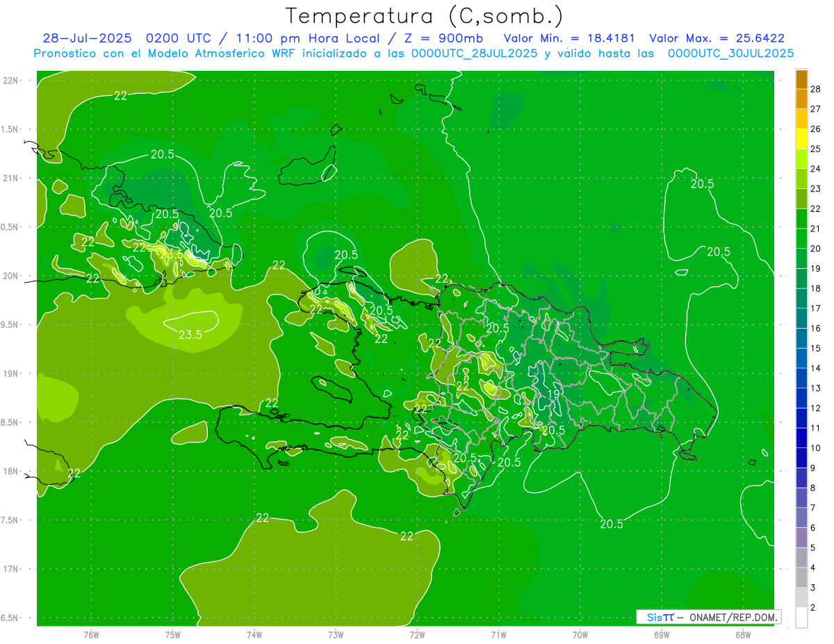This screenshot has width=834, height=644.
Task: Click the orange swatch between 27 and 28
Action: [801, 99]
